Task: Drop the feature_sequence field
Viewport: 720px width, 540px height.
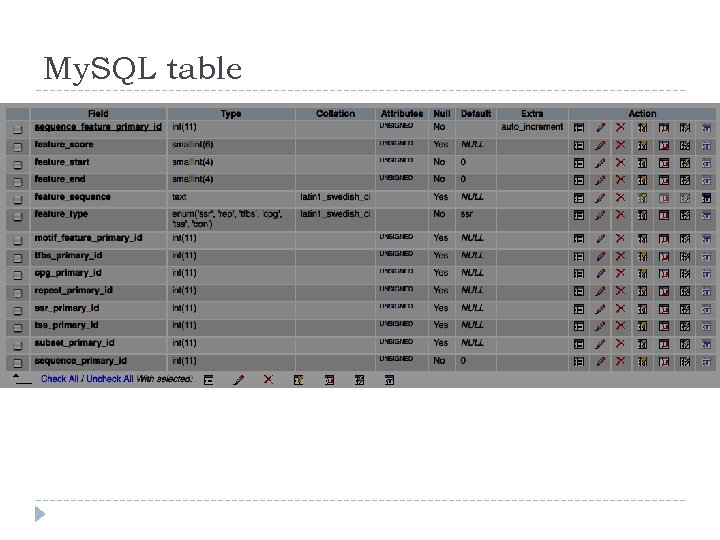Action: 620,198
